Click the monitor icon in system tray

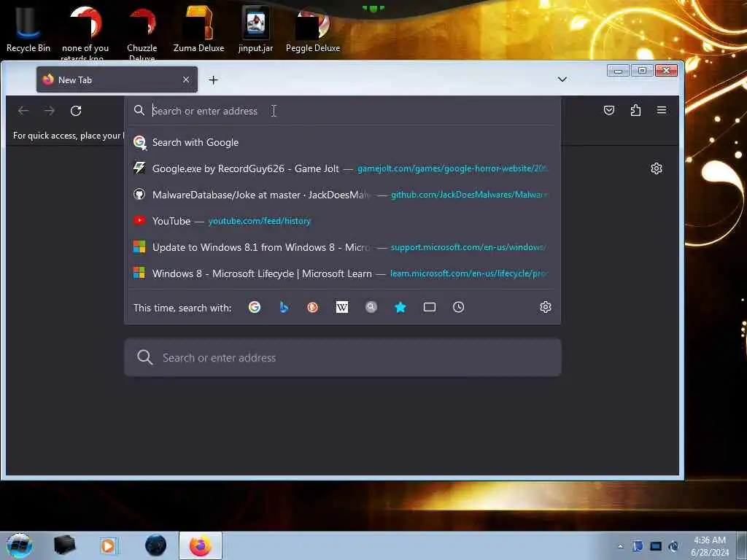click(x=656, y=546)
